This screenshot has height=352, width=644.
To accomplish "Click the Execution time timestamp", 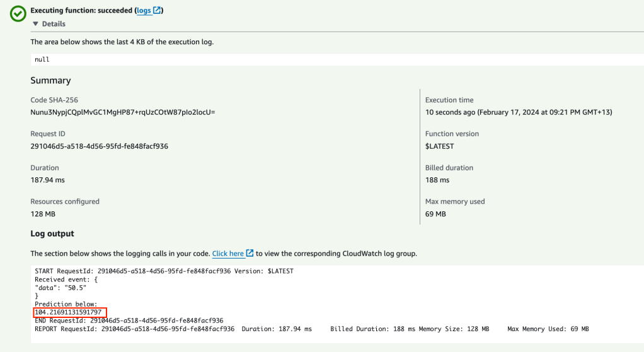I will point(519,112).
